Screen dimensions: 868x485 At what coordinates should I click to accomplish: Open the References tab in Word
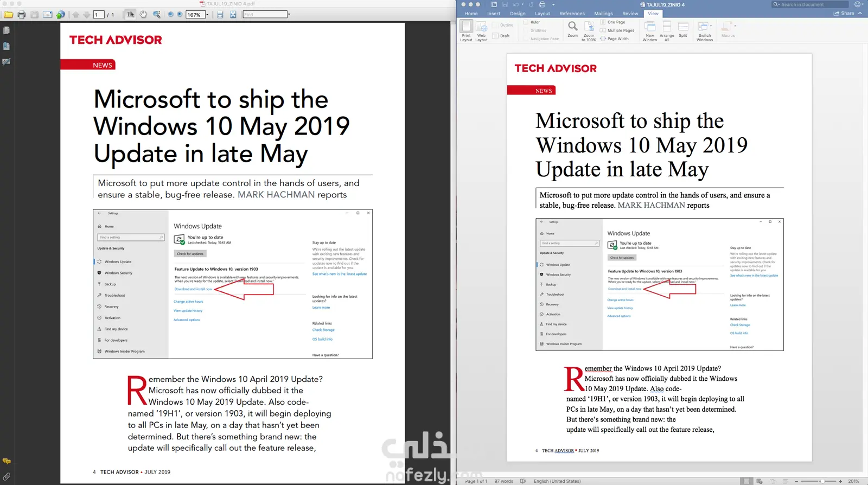(572, 14)
